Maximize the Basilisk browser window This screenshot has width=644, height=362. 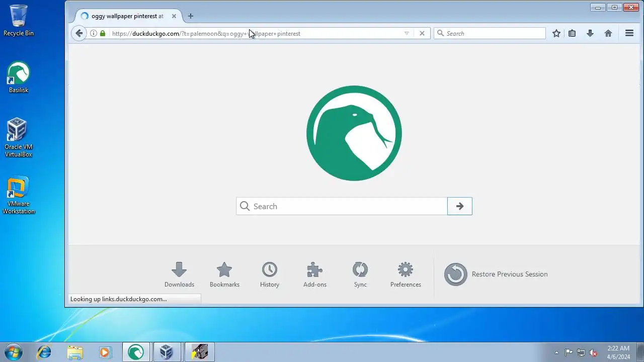pos(614,7)
